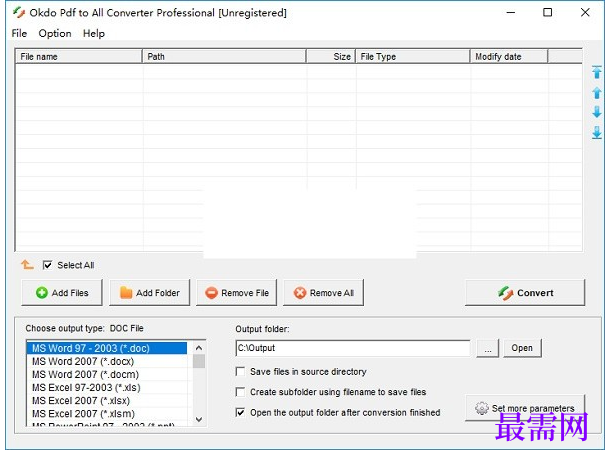Select MS Word 97 - 2003 (*.doc) output type

pos(107,348)
